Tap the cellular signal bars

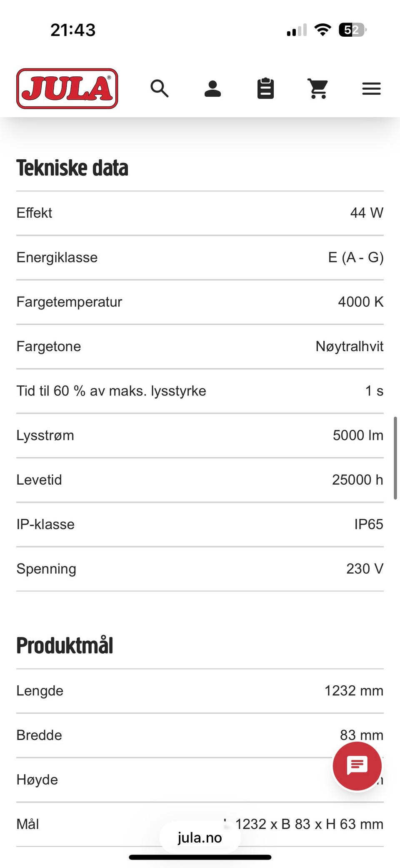297,30
